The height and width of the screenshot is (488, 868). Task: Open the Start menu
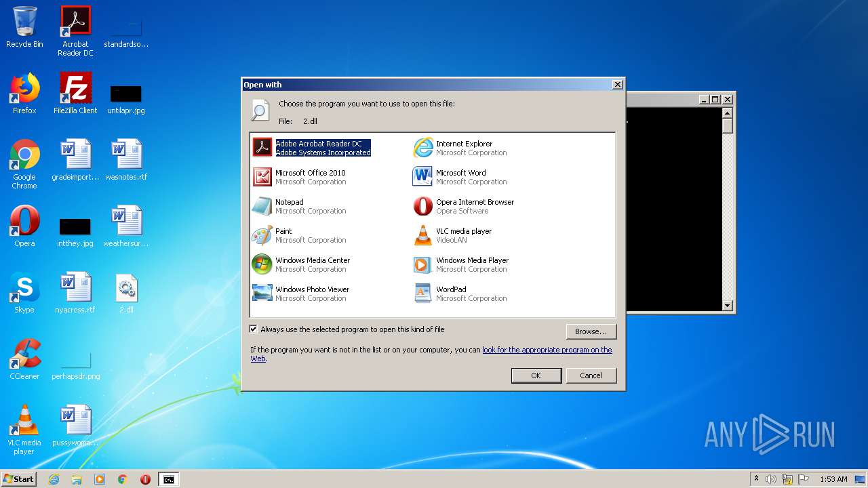[x=19, y=479]
